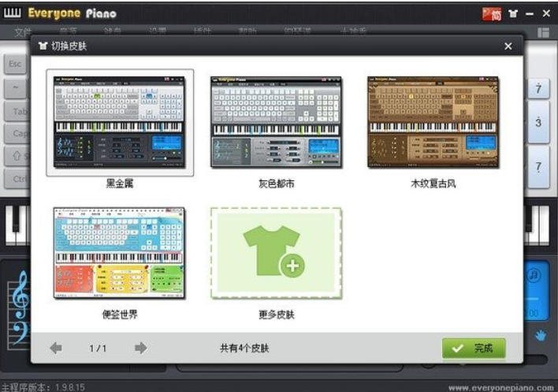
Task: Click the Esc key on virtual keyboard
Action: (15, 64)
